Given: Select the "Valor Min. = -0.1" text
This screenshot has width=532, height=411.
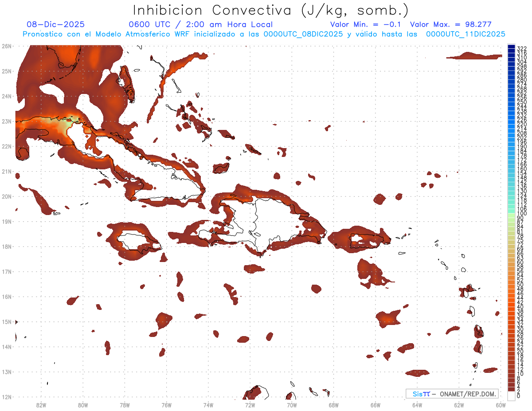Looking at the screenshot, I should [x=366, y=25].
